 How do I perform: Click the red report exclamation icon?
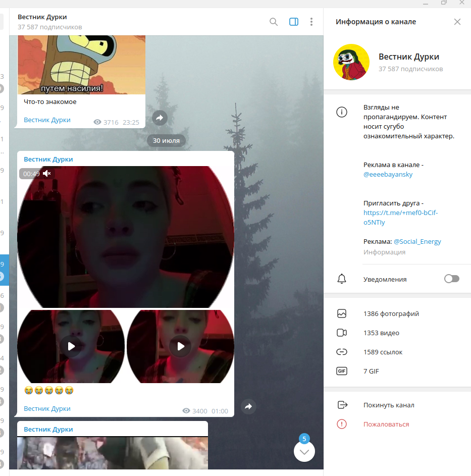342,424
